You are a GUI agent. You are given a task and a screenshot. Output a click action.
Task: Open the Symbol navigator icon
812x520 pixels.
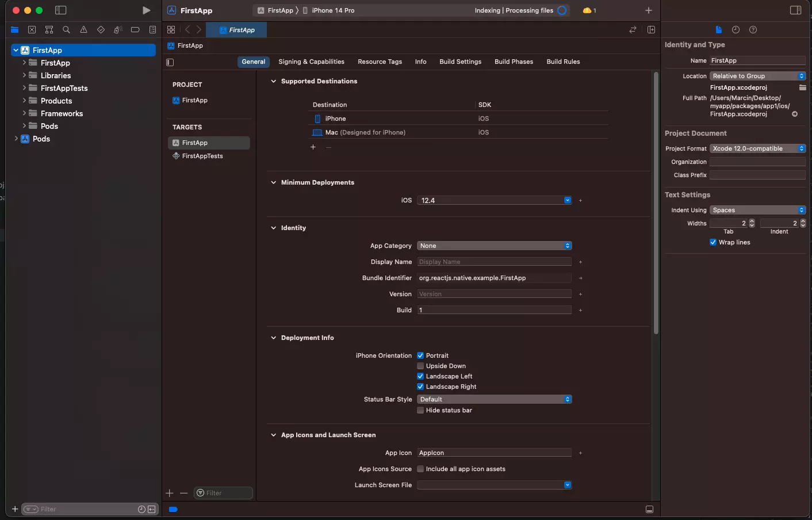point(49,30)
